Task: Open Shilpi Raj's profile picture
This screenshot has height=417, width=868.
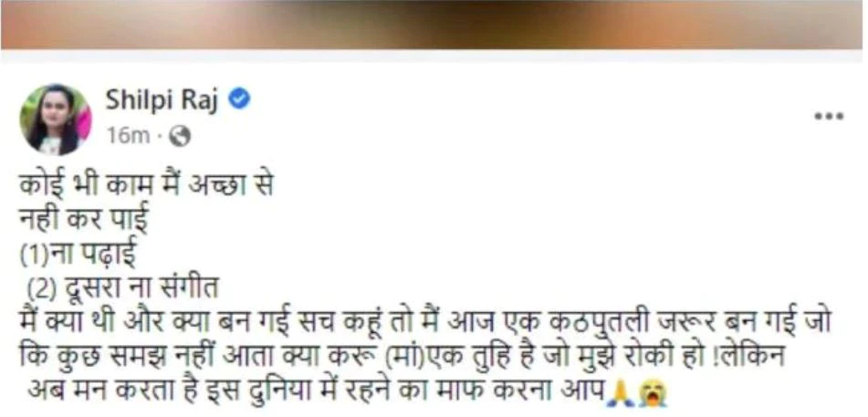Action: [56, 119]
